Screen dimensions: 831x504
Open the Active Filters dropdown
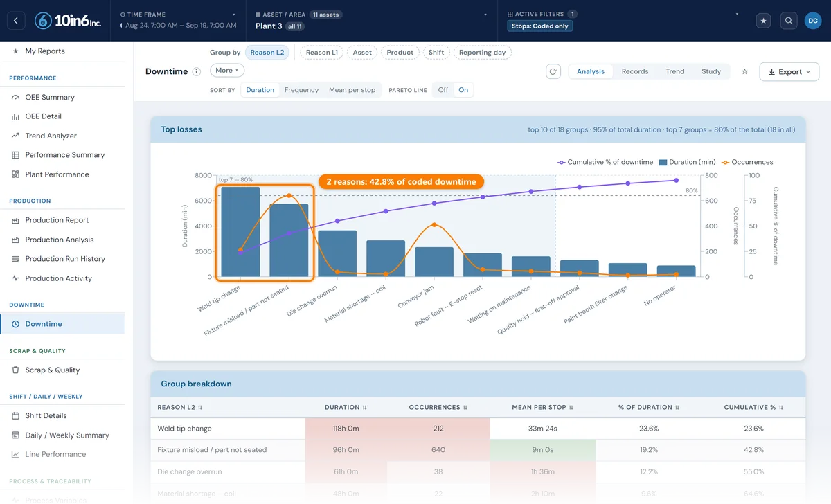click(623, 20)
